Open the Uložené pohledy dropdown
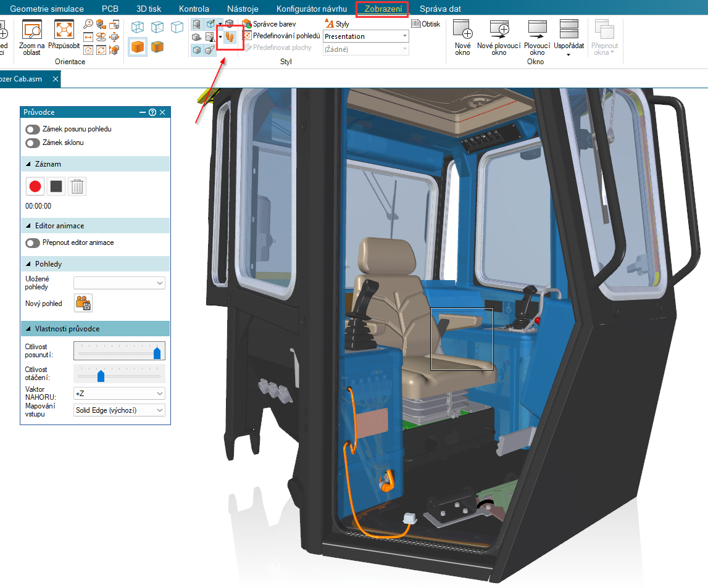 (119, 283)
